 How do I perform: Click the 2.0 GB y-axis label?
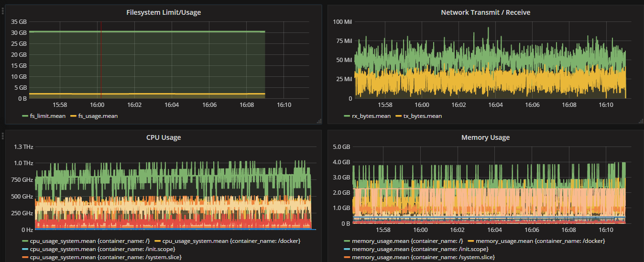coord(341,193)
